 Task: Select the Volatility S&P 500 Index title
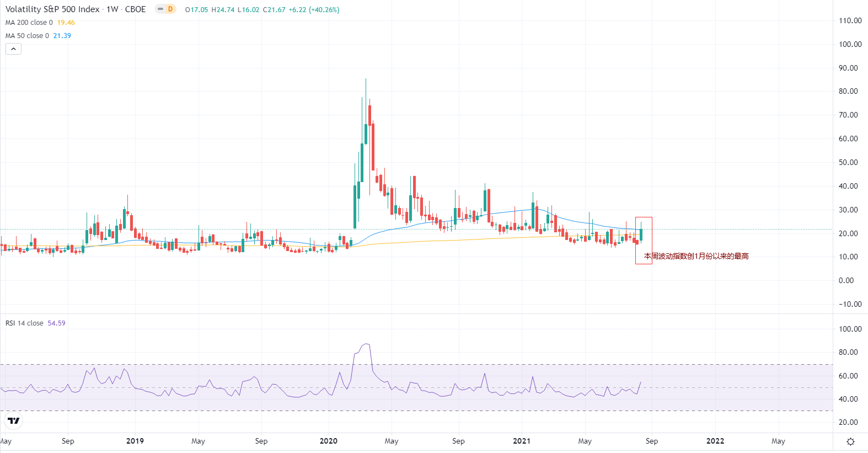(52, 9)
